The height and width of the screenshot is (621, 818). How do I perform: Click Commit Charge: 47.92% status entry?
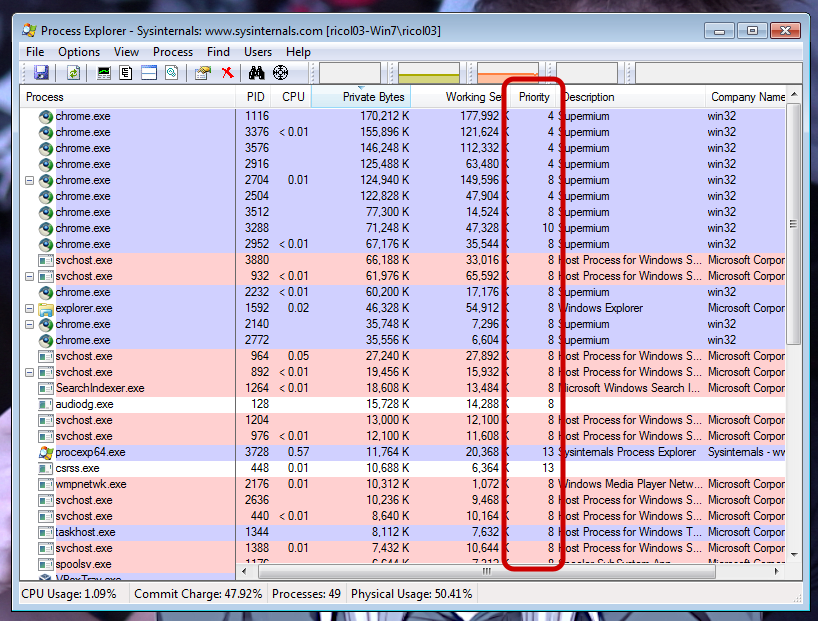[198, 594]
